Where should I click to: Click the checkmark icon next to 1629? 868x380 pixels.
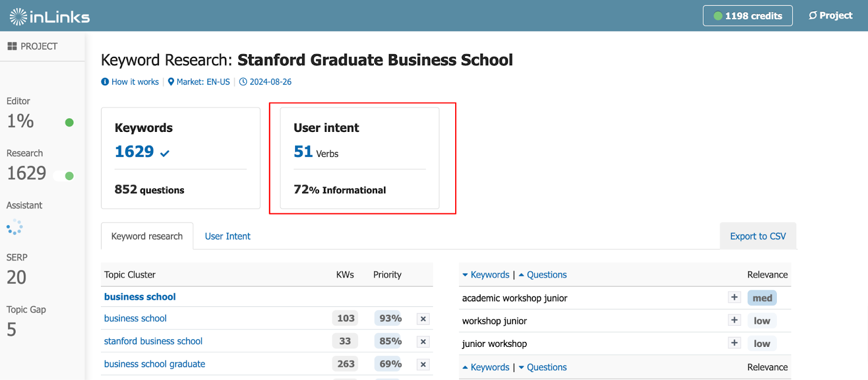point(165,154)
